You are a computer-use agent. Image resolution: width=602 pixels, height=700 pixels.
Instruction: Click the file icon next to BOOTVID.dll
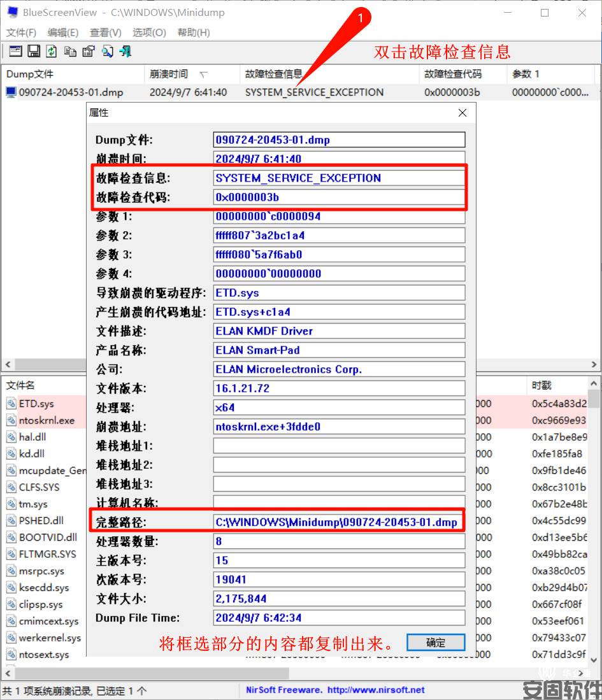(x=11, y=538)
